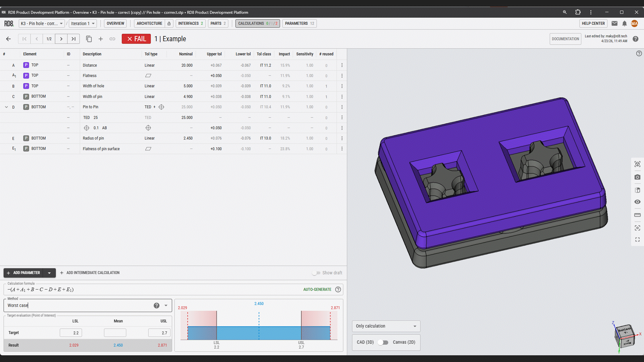Screen dimensions: 644x362
Task: Open options menu for Width of hole row
Action: point(342,86)
